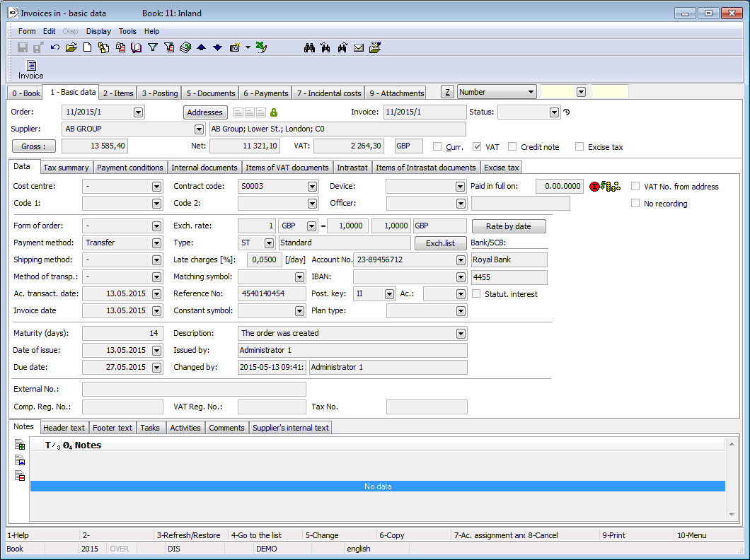Open the Tax summary tab
The image size is (750, 560).
(67, 168)
